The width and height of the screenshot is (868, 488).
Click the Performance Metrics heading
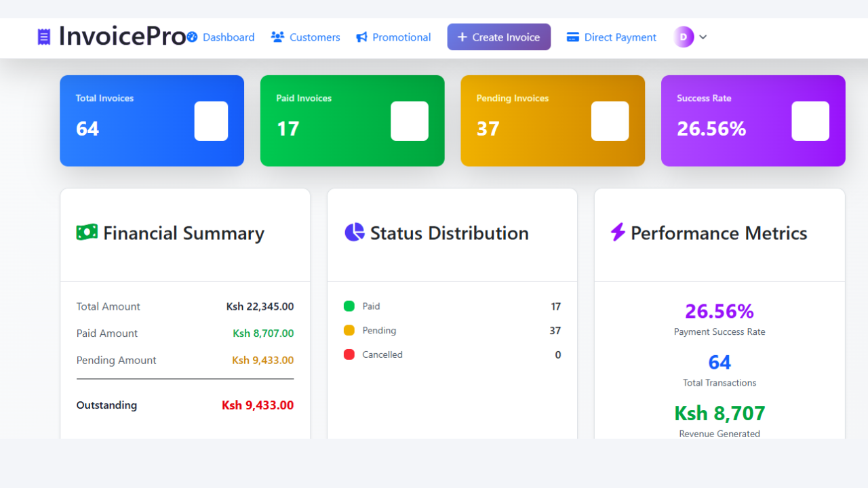(719, 233)
